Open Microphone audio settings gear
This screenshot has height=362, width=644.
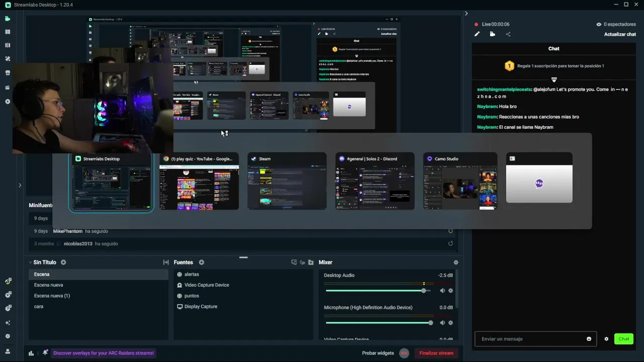(x=450, y=323)
